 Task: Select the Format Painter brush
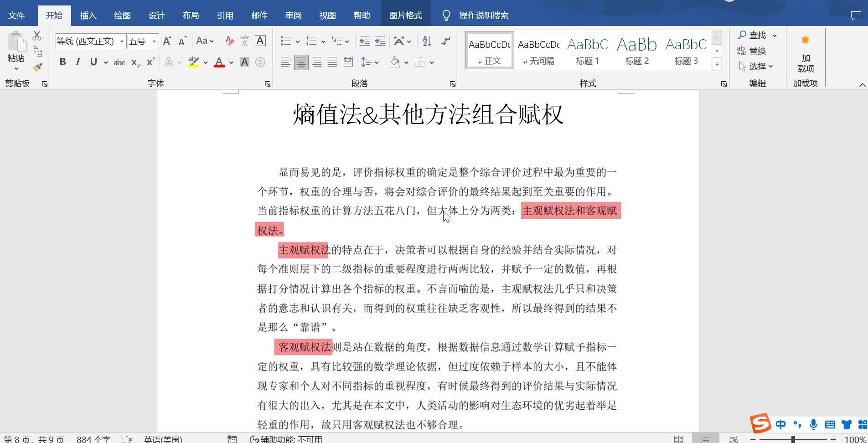coord(37,67)
